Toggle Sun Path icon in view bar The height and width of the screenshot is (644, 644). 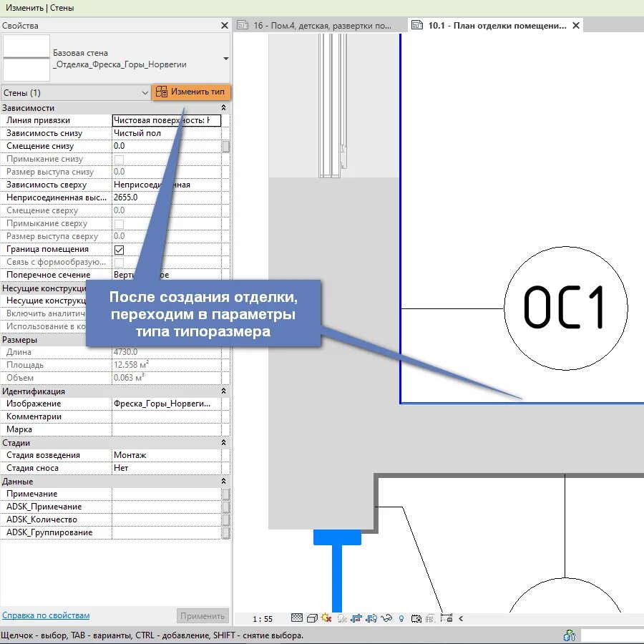point(326,618)
